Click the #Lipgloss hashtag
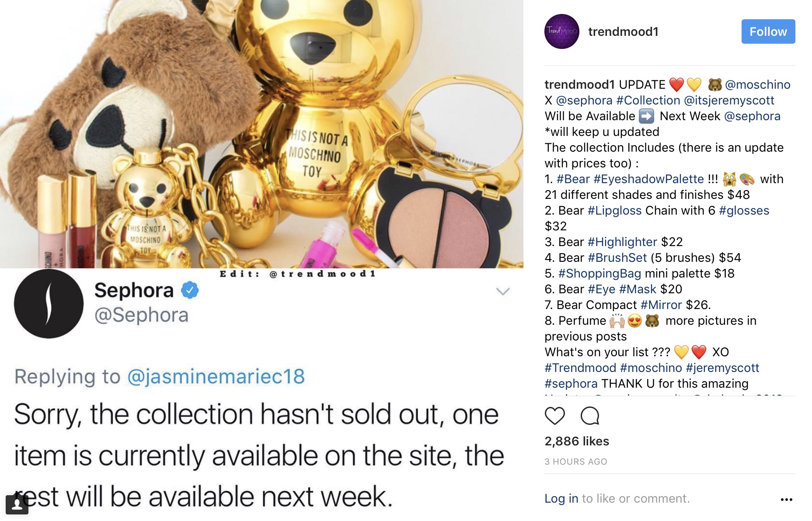Viewport: 812px width, 521px height. click(614, 210)
